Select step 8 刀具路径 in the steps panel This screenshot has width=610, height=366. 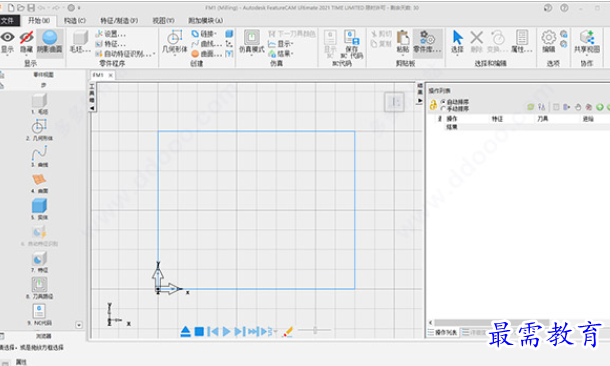[39, 288]
